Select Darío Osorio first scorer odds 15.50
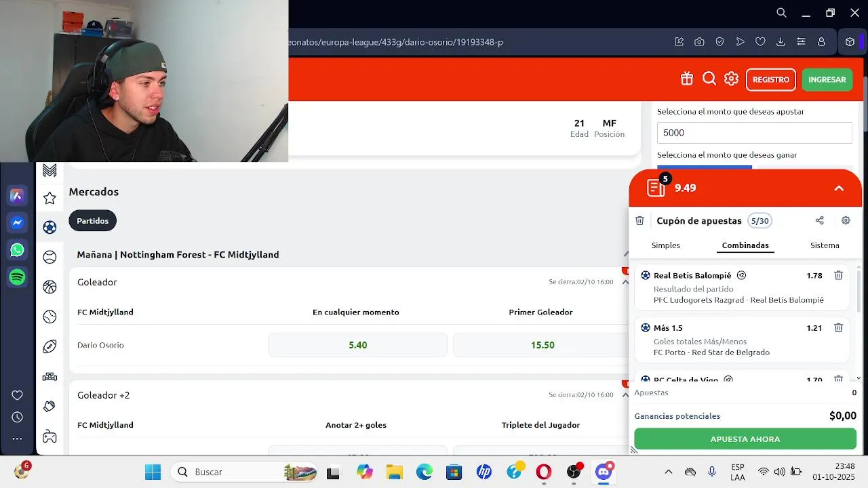The height and width of the screenshot is (488, 868). click(x=542, y=345)
